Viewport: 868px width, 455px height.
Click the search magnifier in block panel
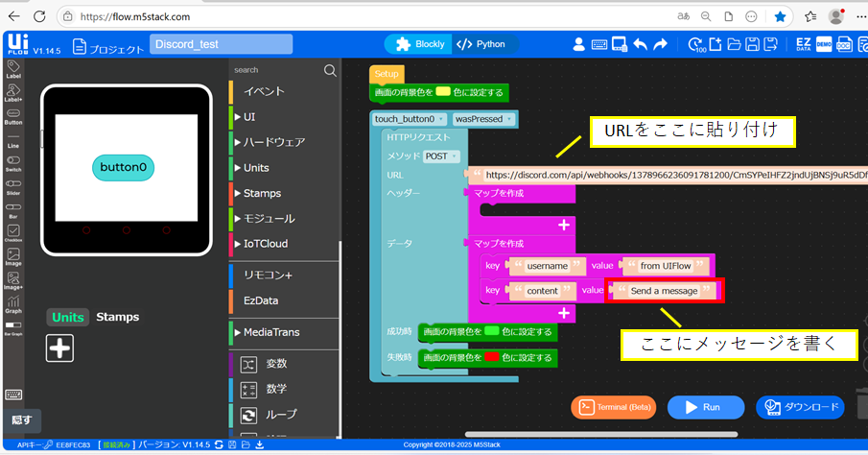coord(330,70)
